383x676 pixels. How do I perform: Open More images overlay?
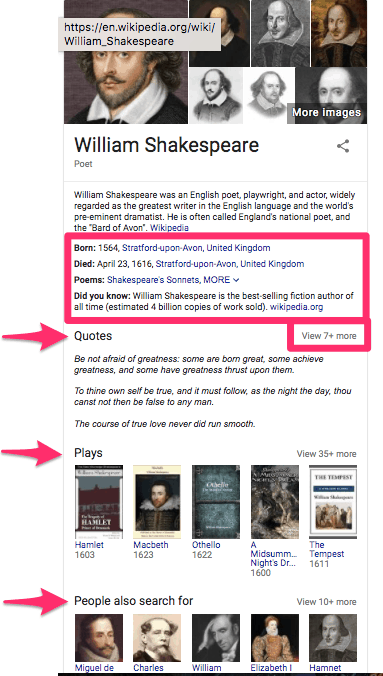click(x=326, y=113)
